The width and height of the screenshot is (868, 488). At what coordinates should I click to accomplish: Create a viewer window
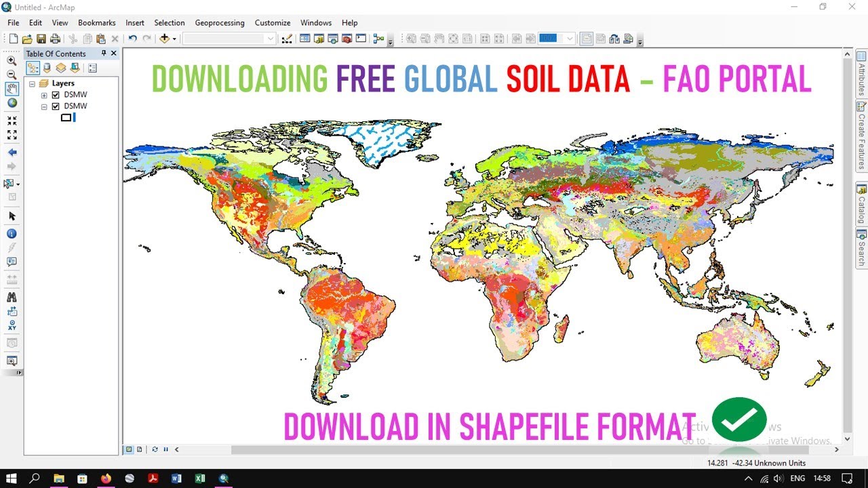tap(12, 361)
